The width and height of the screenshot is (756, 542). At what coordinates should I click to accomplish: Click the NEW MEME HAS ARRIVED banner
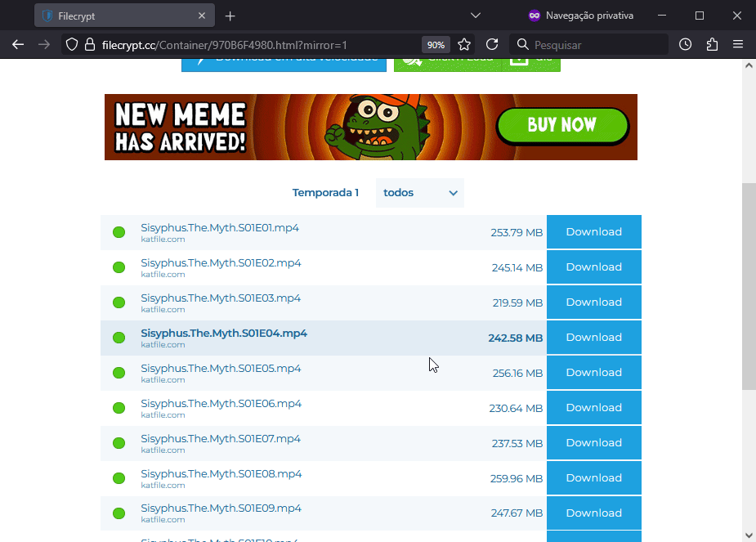click(371, 128)
